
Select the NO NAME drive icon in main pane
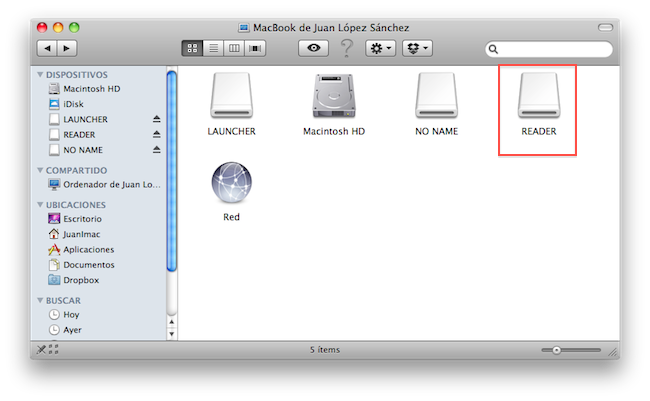[437, 95]
